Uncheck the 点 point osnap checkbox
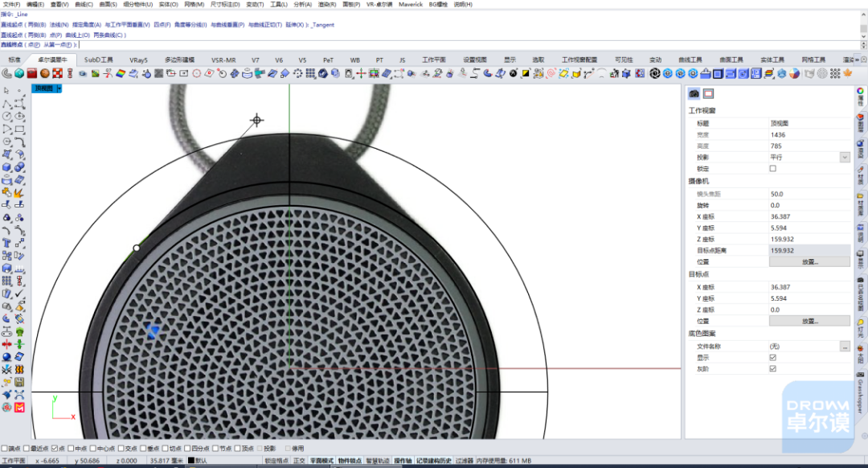The width and height of the screenshot is (868, 468). pyautogui.click(x=55, y=448)
